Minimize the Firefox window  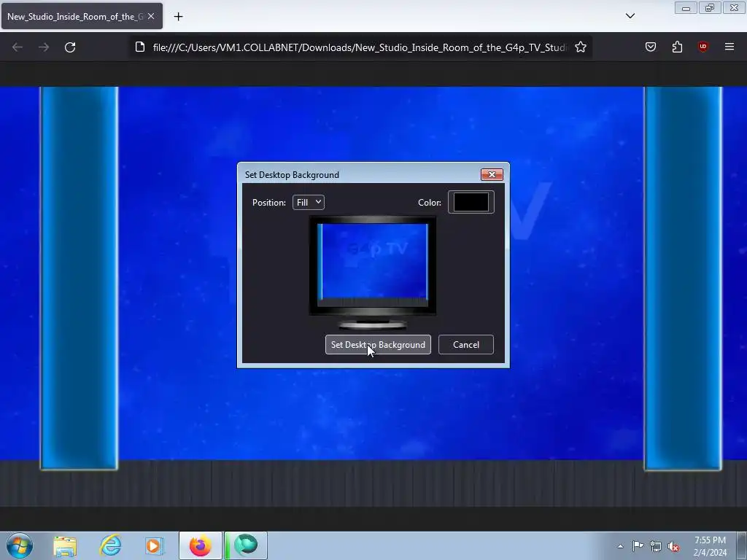coord(686,8)
